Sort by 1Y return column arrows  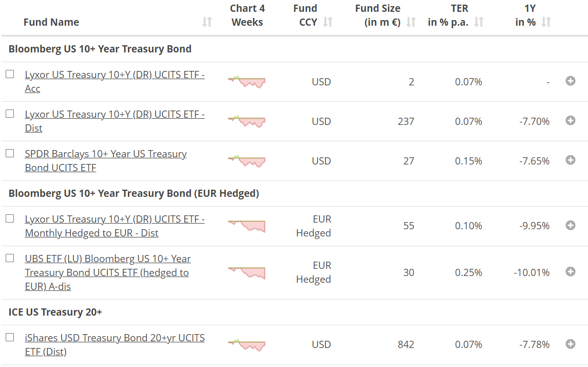tap(546, 22)
